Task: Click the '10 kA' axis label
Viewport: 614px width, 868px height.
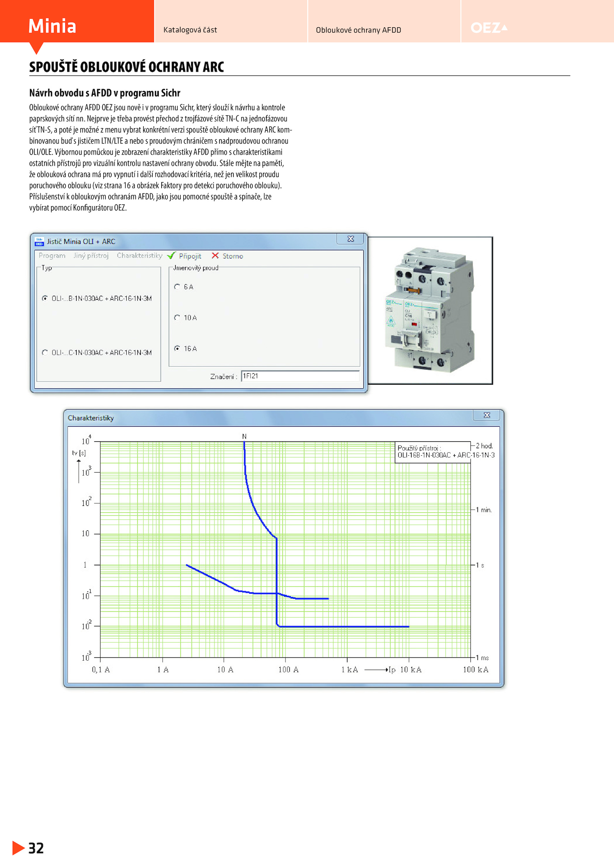Action: (x=411, y=670)
